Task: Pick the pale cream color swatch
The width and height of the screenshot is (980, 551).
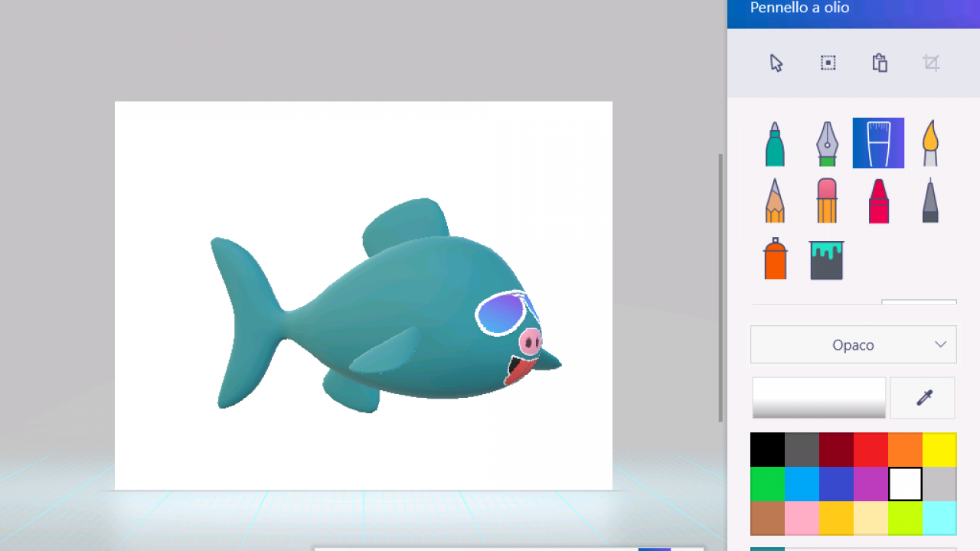Action: tap(871, 518)
